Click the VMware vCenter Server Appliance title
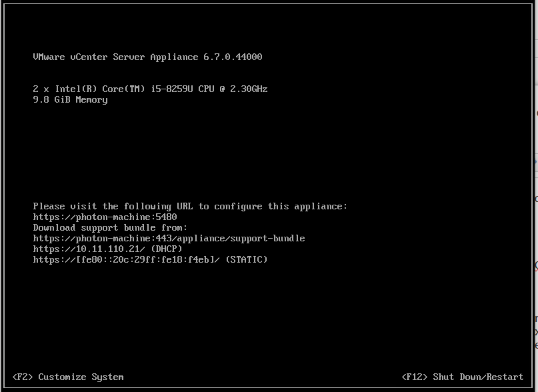The height and width of the screenshot is (392, 538). 115,57
